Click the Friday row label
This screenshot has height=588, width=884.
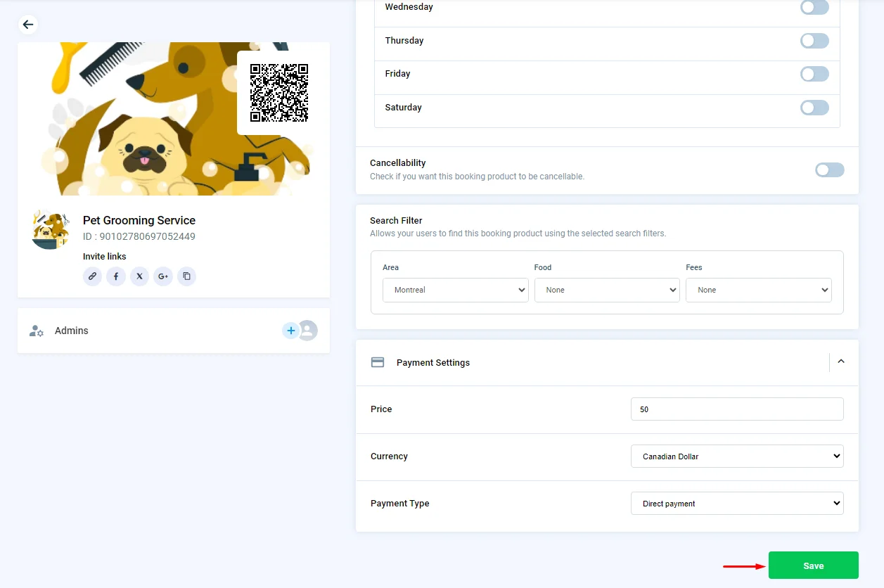(397, 74)
